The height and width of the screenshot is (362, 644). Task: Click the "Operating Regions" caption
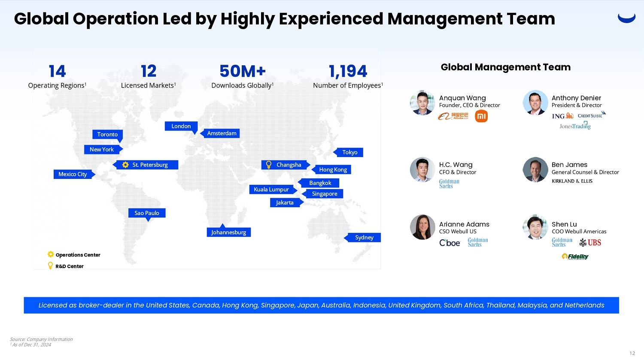point(57,85)
